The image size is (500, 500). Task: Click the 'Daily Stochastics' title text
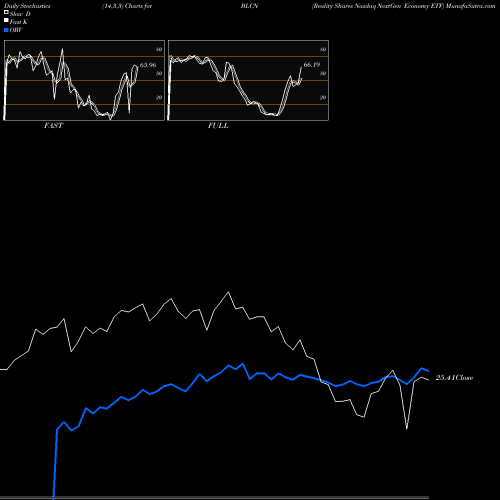pyautogui.click(x=27, y=6)
